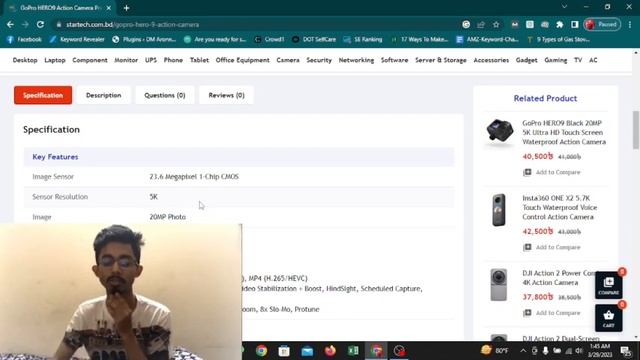This screenshot has height=360, width=640.
Task: Open the floating Compare button
Action: 609,285
